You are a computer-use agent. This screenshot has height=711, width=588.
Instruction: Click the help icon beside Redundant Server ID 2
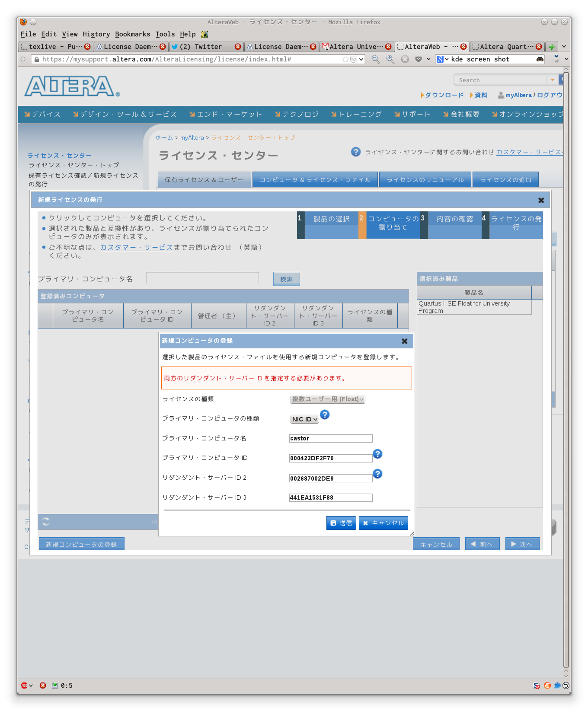click(377, 474)
